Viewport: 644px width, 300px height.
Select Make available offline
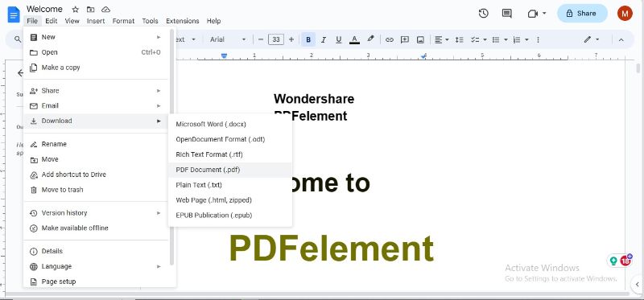(96, 228)
